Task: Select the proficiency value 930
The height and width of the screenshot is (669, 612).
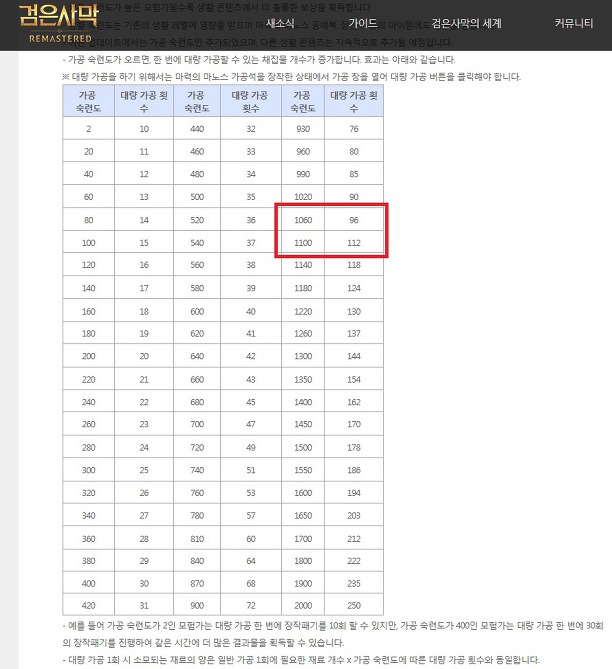Action: 303,129
